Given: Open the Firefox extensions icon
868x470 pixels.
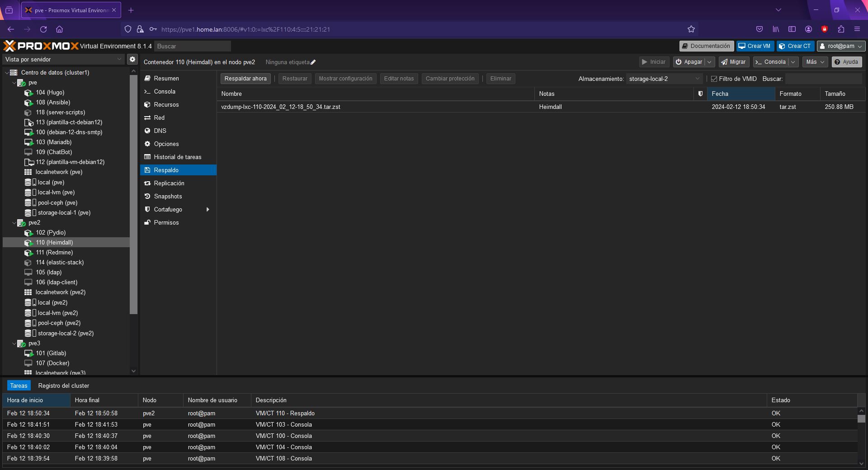Looking at the screenshot, I should (x=841, y=29).
